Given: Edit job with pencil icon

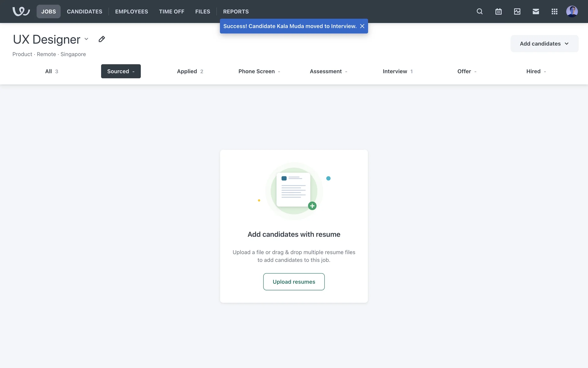Looking at the screenshot, I should pyautogui.click(x=102, y=39).
